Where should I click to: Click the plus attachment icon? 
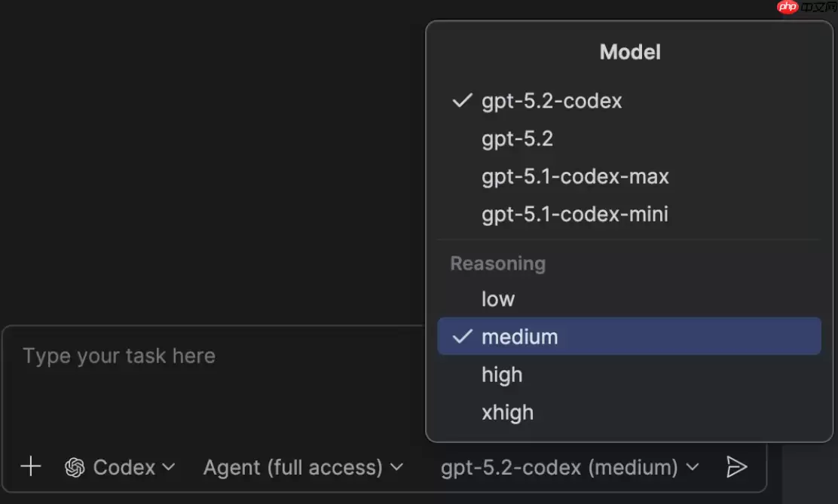tap(31, 467)
